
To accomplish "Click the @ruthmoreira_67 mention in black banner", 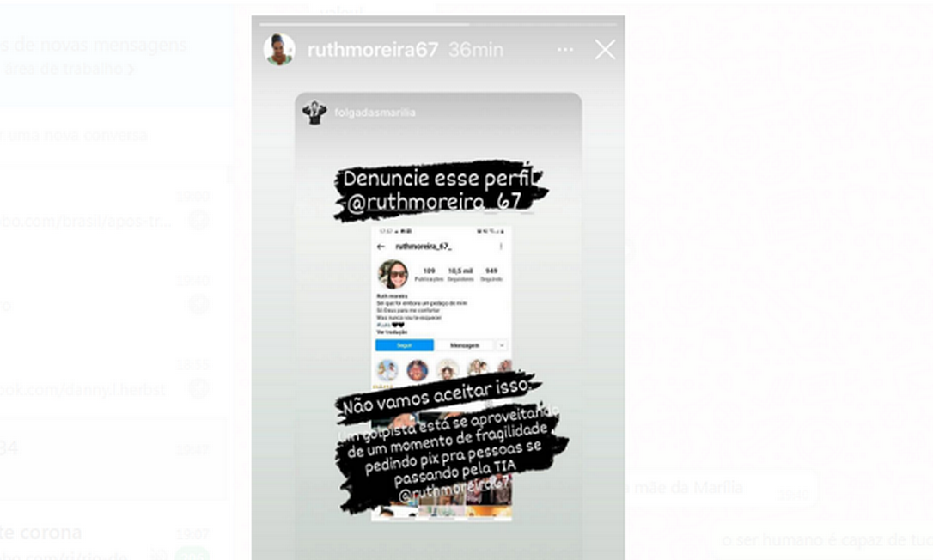I will tap(435, 203).
